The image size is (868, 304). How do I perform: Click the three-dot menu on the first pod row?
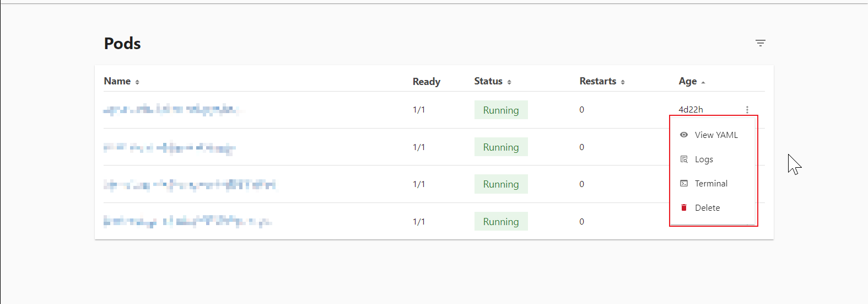pos(747,110)
